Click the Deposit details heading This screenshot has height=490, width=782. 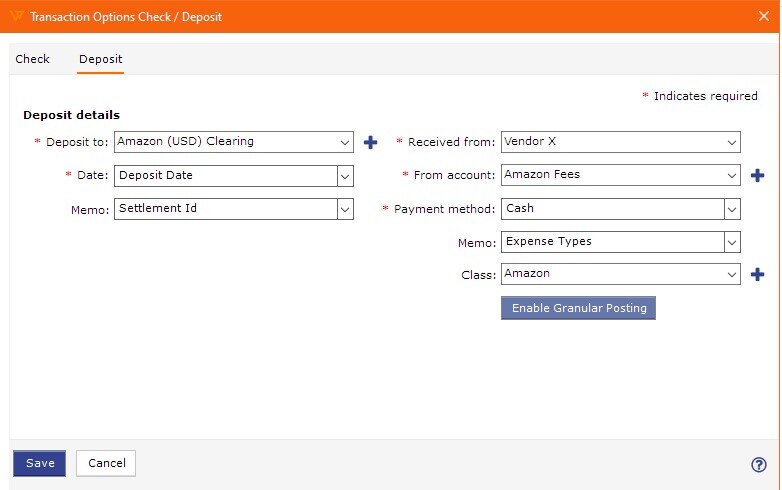pos(71,115)
